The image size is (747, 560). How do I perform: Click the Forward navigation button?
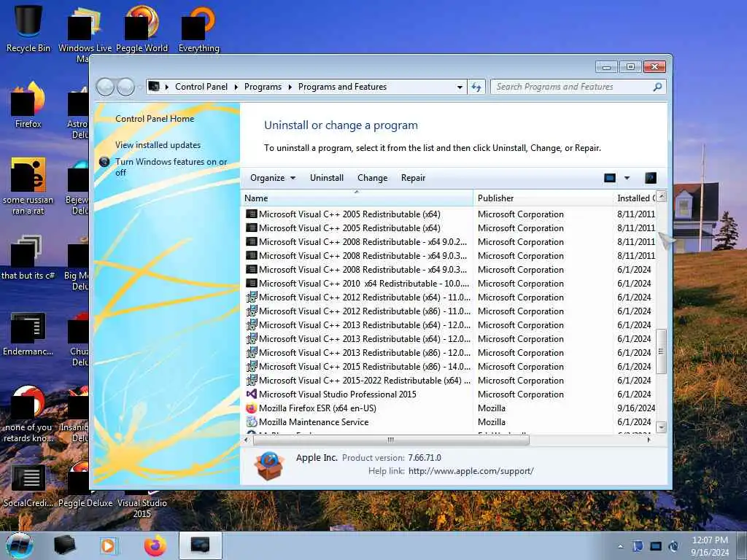click(125, 87)
